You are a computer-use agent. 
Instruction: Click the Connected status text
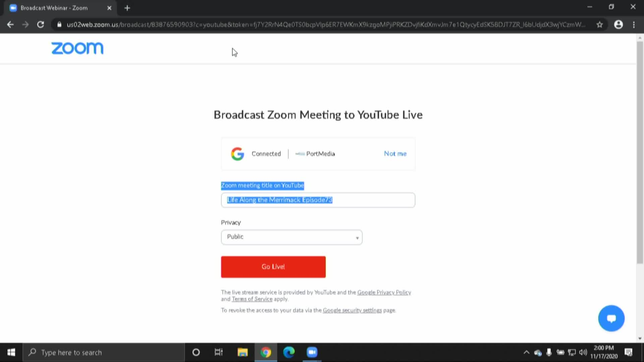point(266,154)
